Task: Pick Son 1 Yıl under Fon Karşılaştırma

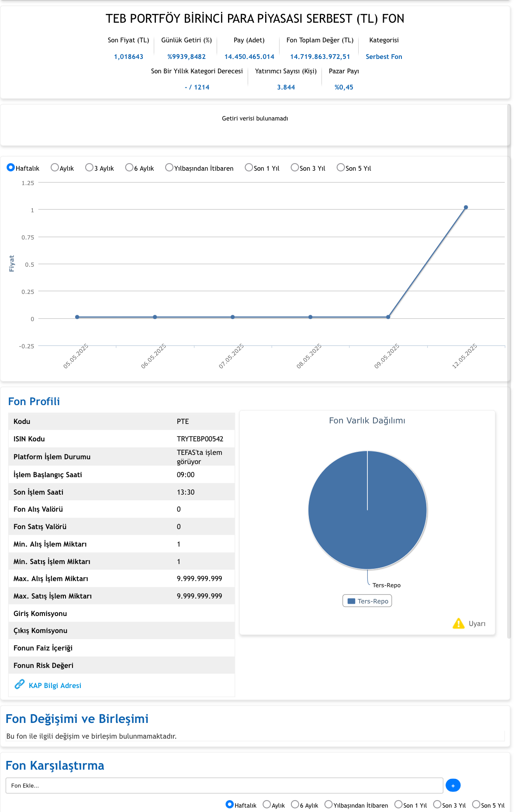Action: click(398, 805)
